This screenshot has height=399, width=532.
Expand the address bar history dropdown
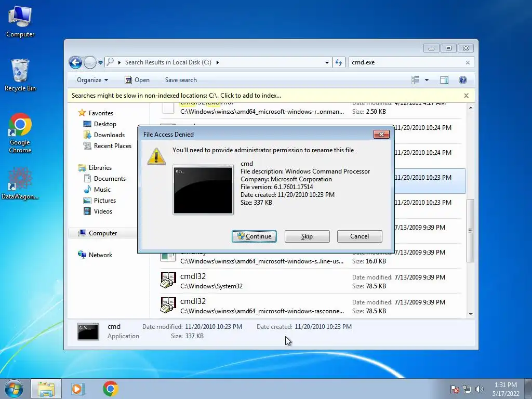click(x=327, y=62)
